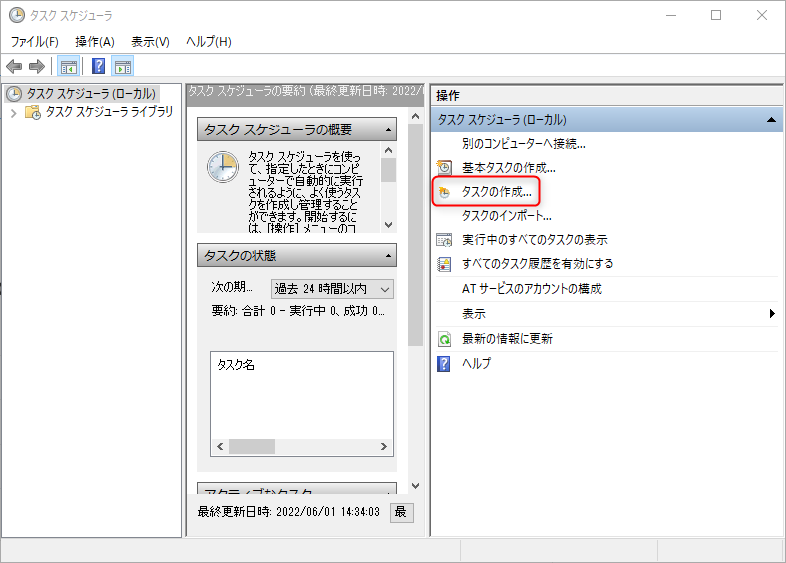Click 最新の情報に更新 action

pyautogui.click(x=507, y=339)
